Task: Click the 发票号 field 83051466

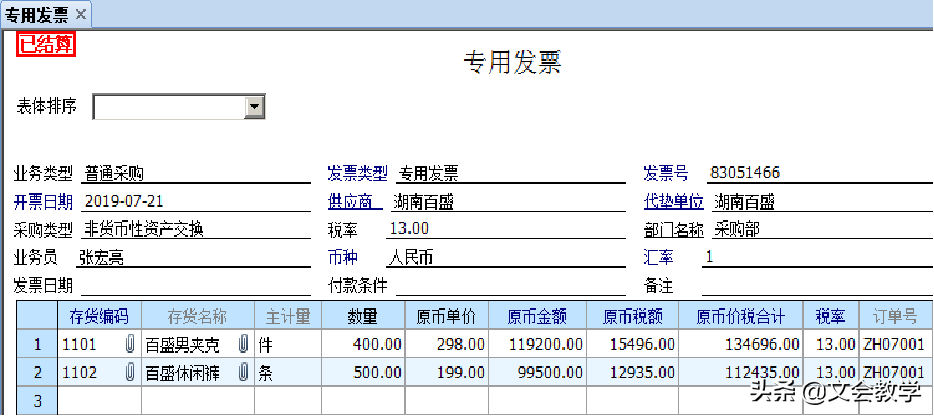Action: [x=820, y=173]
